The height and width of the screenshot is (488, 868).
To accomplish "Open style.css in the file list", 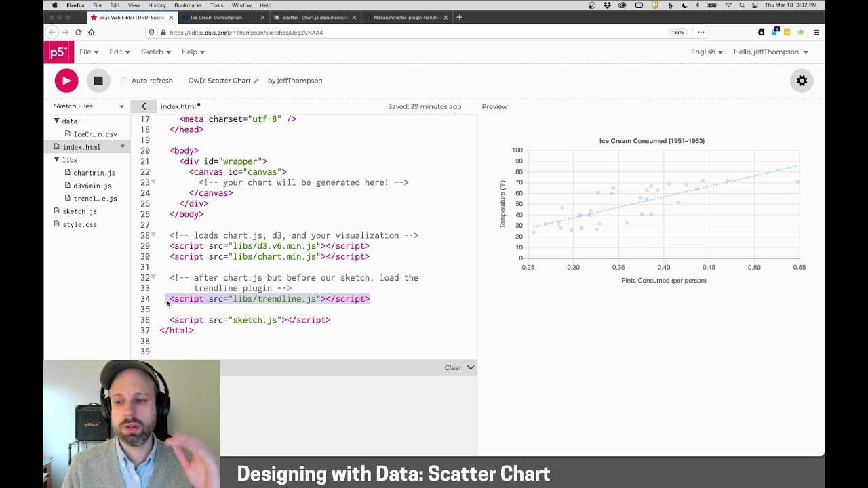I will coord(75,224).
